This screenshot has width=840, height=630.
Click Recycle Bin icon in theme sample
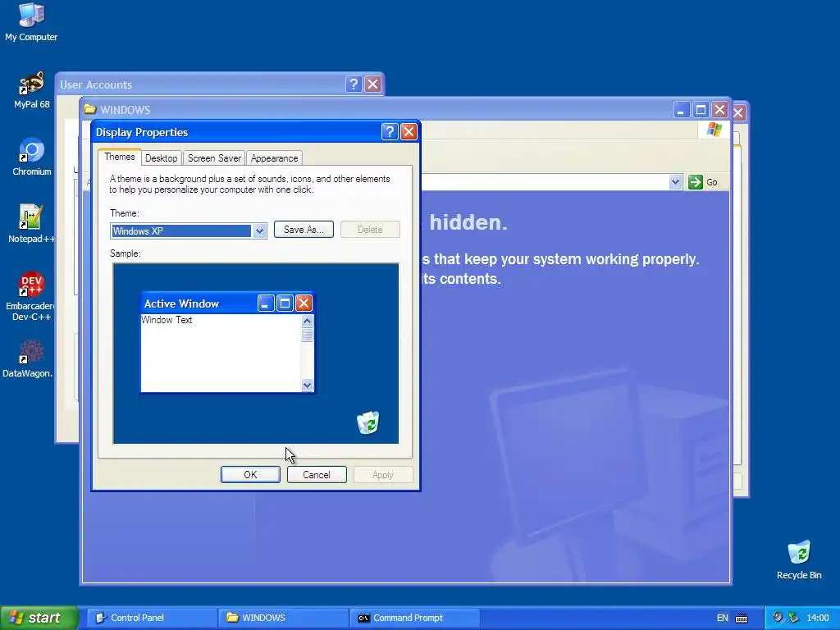368,422
